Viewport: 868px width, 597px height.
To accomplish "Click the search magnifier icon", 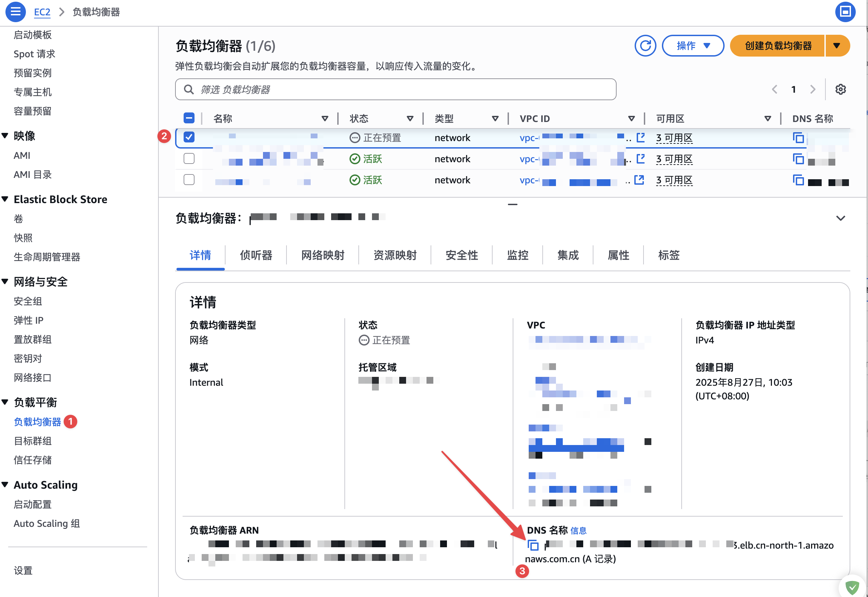I will [x=189, y=89].
